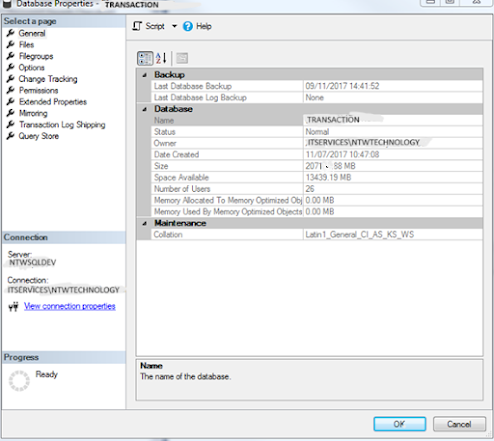Image resolution: width=494 pixels, height=441 pixels.
Task: Open the Change Tracking page
Action: (48, 79)
